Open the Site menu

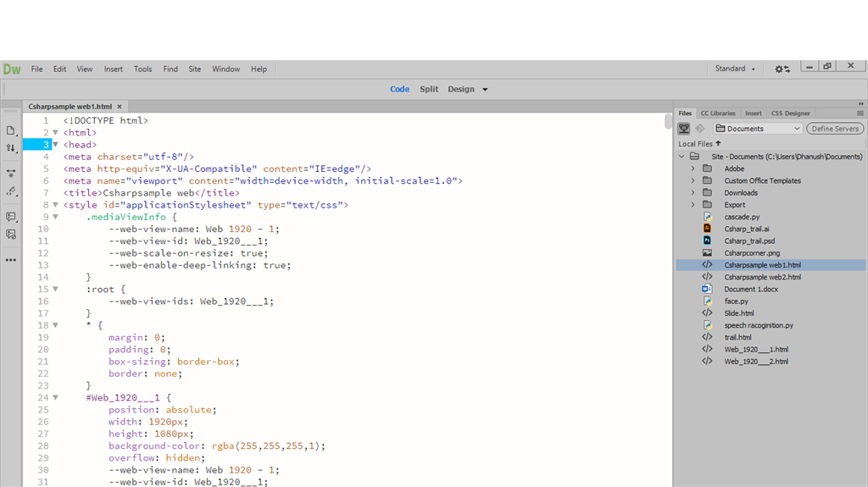(x=194, y=69)
